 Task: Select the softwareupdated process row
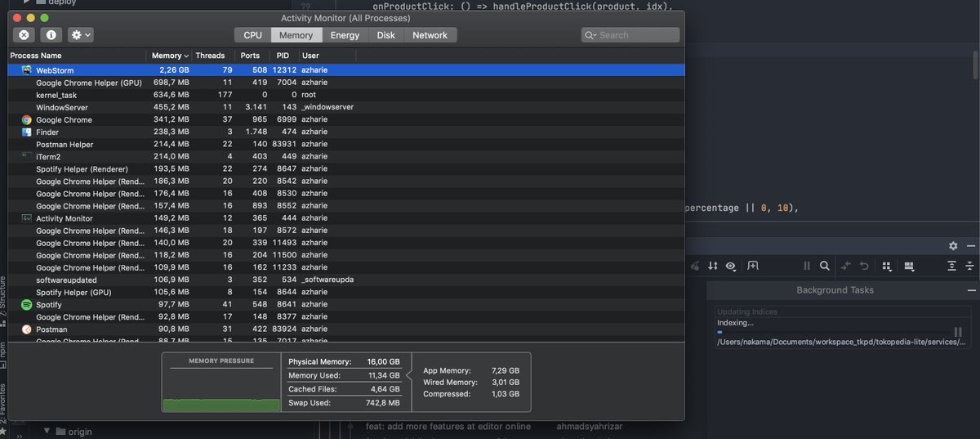click(x=346, y=280)
